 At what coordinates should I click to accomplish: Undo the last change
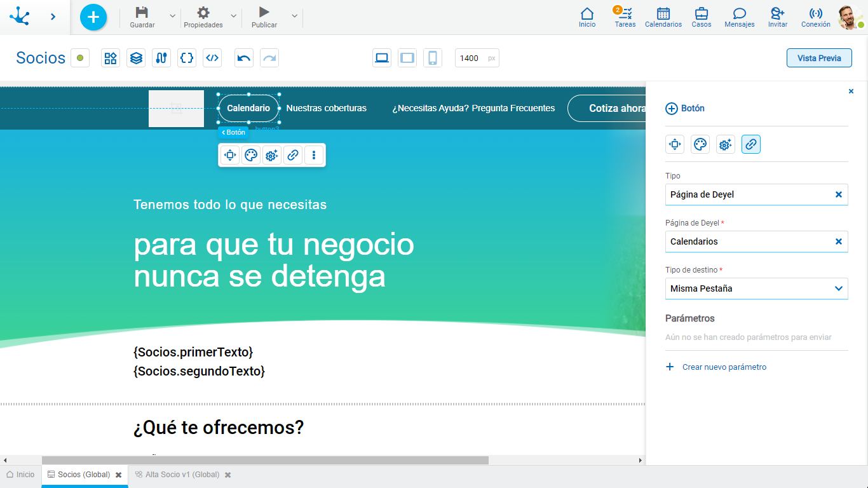pyautogui.click(x=244, y=58)
